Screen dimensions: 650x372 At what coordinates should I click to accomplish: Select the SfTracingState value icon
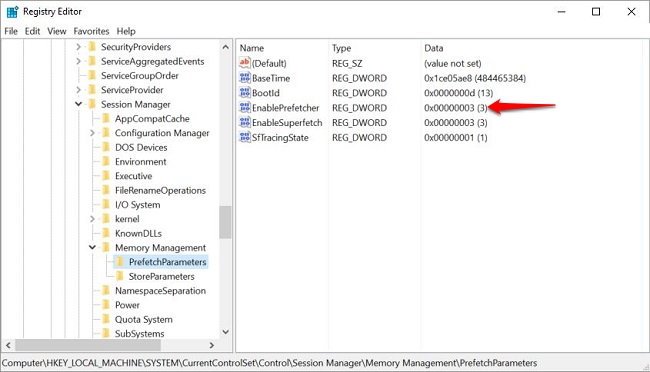coord(245,137)
